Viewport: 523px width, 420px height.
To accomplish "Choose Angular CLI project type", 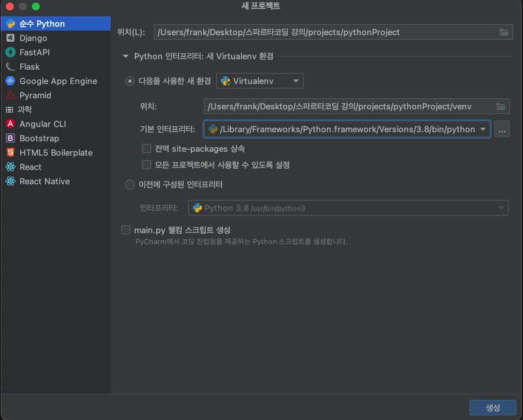I will point(43,124).
